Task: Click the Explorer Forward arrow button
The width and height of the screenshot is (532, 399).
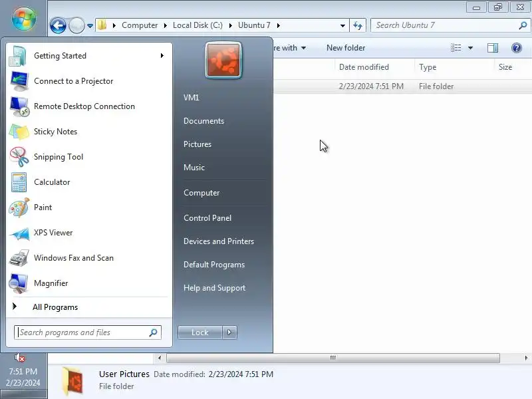Action: pyautogui.click(x=76, y=25)
